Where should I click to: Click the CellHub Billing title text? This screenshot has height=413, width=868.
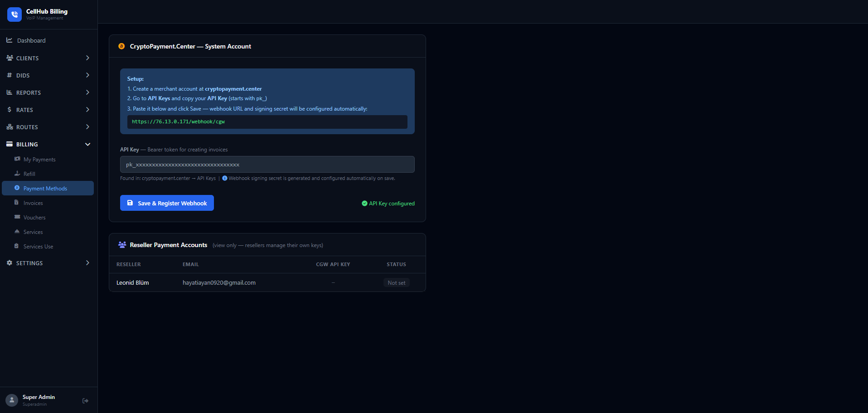tap(47, 11)
